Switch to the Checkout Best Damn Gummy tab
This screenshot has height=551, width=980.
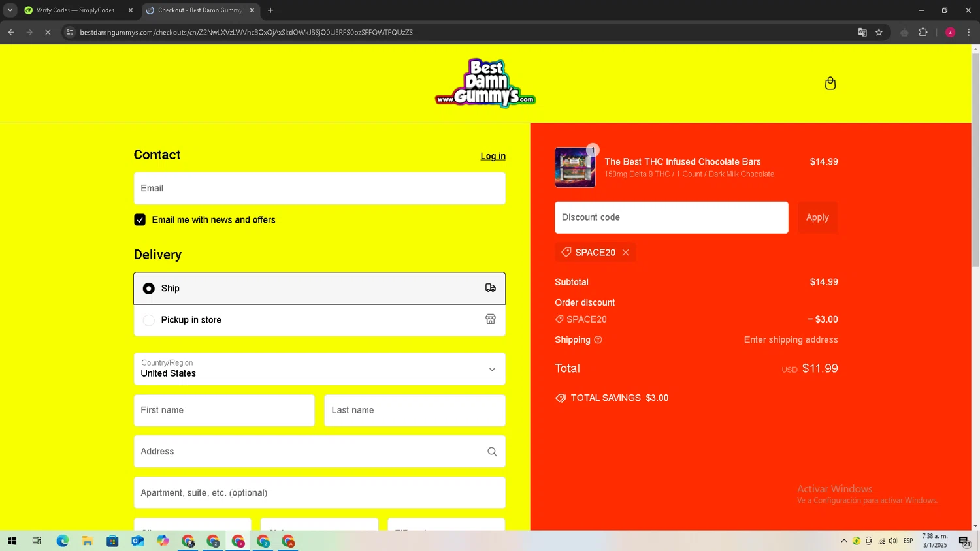(200, 10)
